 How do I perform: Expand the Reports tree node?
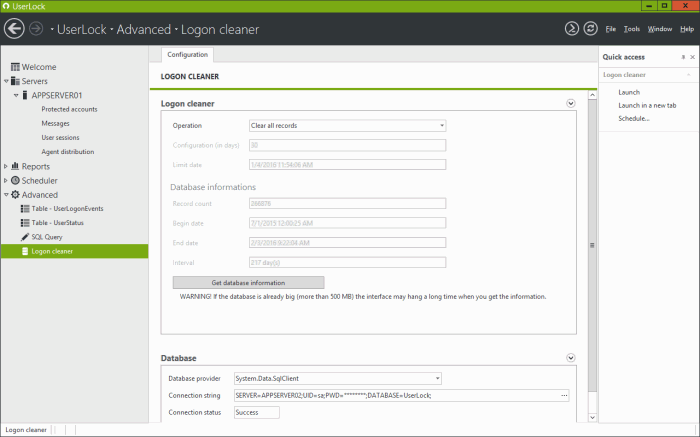pos(6,166)
